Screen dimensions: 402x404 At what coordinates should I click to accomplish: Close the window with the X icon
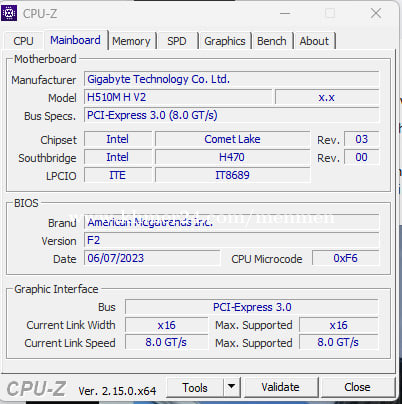(x=376, y=13)
